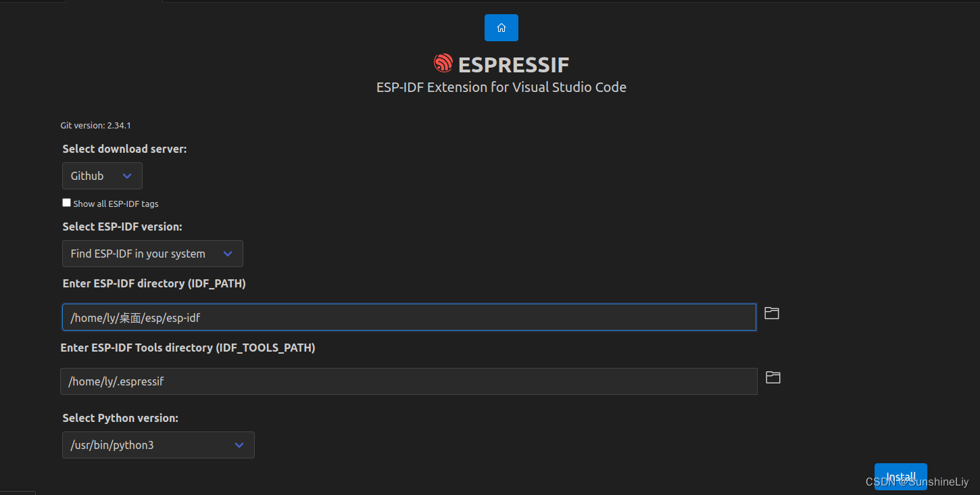This screenshot has height=495, width=980.
Task: Open the Select ESP-IDF version dropdown
Action: point(152,254)
